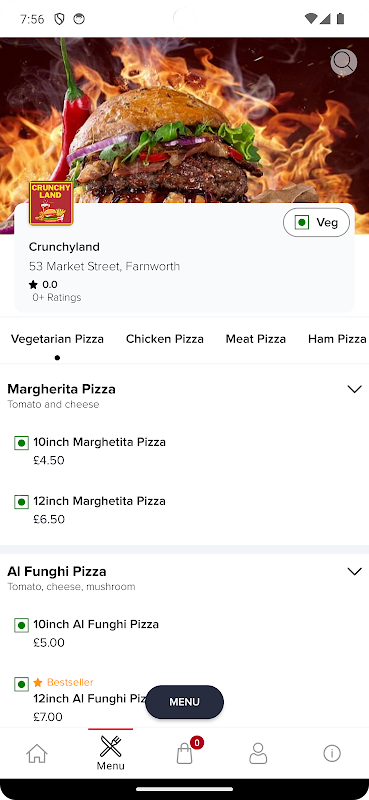Open the info circle icon

[x=332, y=753]
